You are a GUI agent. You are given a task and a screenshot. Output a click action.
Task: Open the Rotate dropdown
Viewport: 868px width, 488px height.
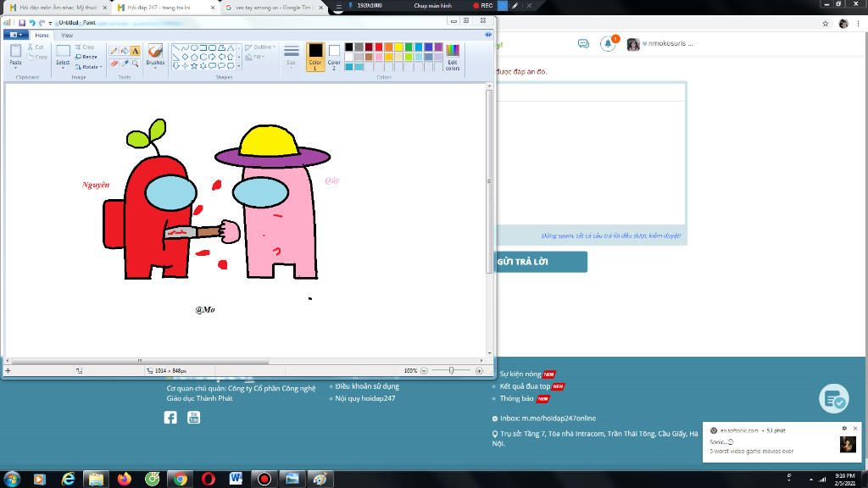point(88,66)
